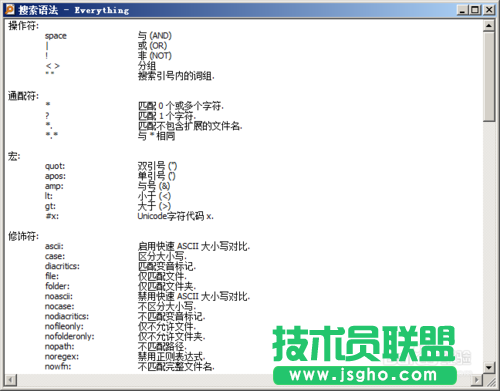
Task: Click the 禁用正则表达式 description
Action: (x=171, y=357)
